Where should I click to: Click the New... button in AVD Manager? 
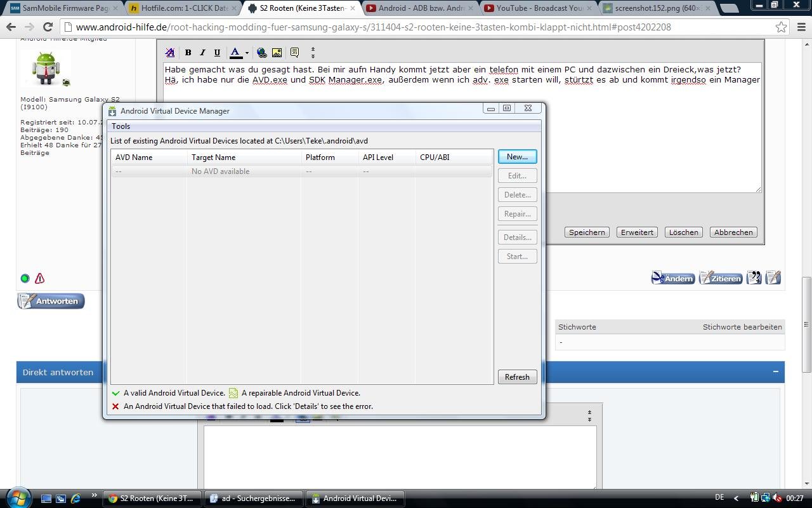[517, 157]
